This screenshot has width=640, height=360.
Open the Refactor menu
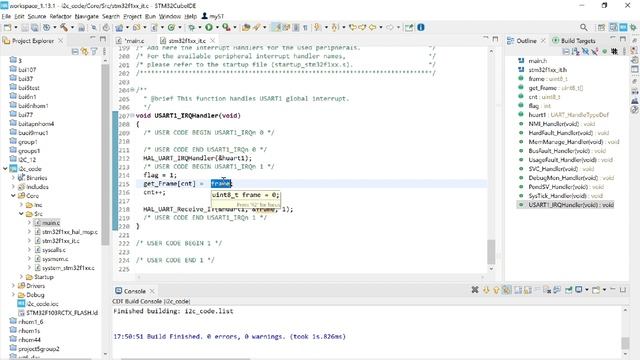pos(60,16)
